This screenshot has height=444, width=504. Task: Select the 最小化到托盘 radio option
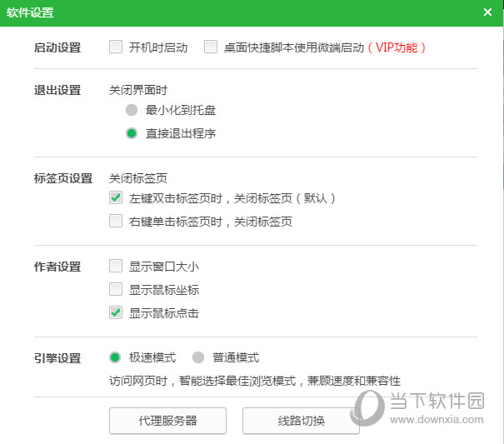click(x=132, y=110)
